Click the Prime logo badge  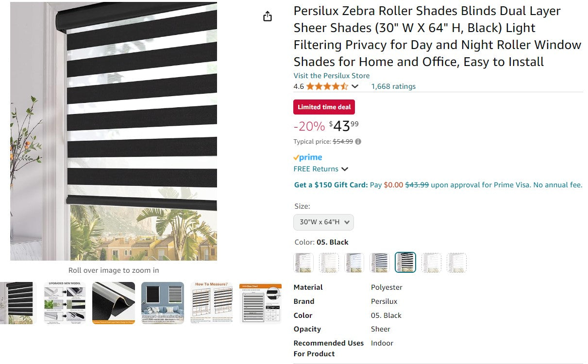[307, 157]
